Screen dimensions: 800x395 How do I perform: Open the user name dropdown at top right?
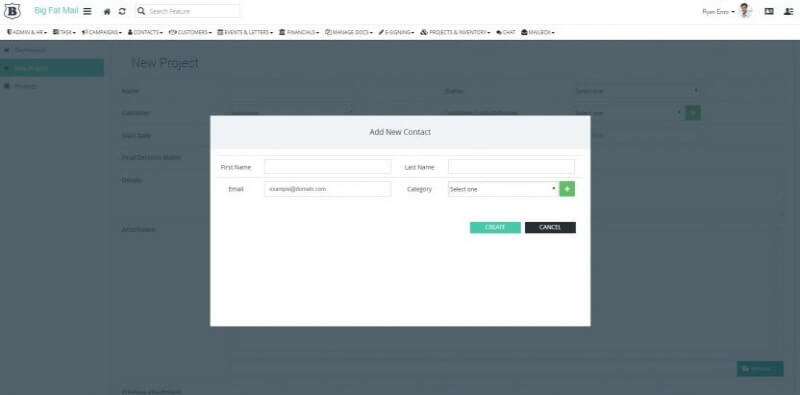click(718, 11)
